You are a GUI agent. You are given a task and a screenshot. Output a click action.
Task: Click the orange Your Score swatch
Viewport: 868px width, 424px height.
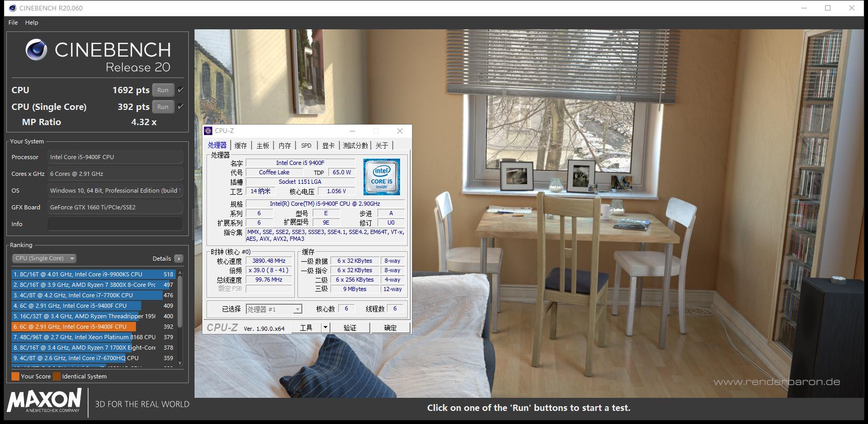[x=15, y=376]
